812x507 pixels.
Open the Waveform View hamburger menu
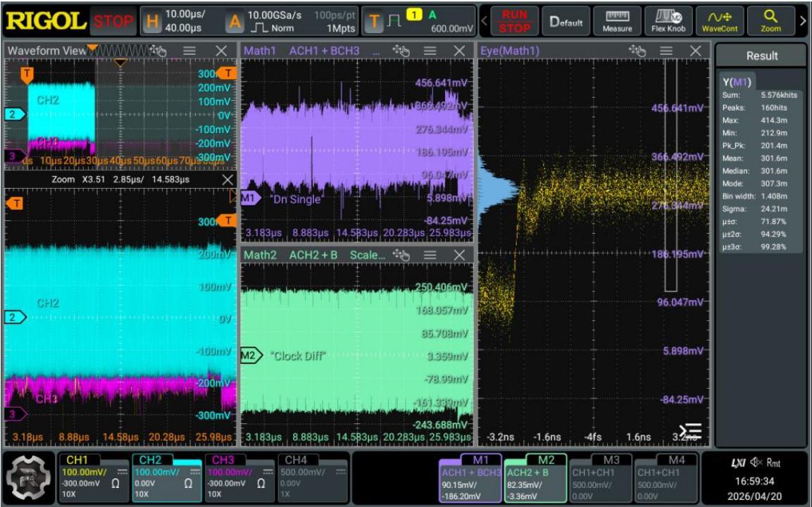[x=189, y=50]
